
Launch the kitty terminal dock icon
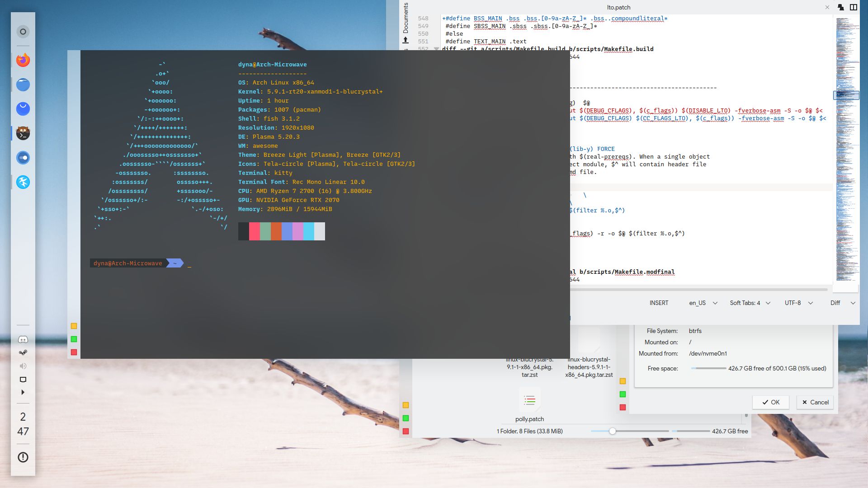click(x=23, y=133)
